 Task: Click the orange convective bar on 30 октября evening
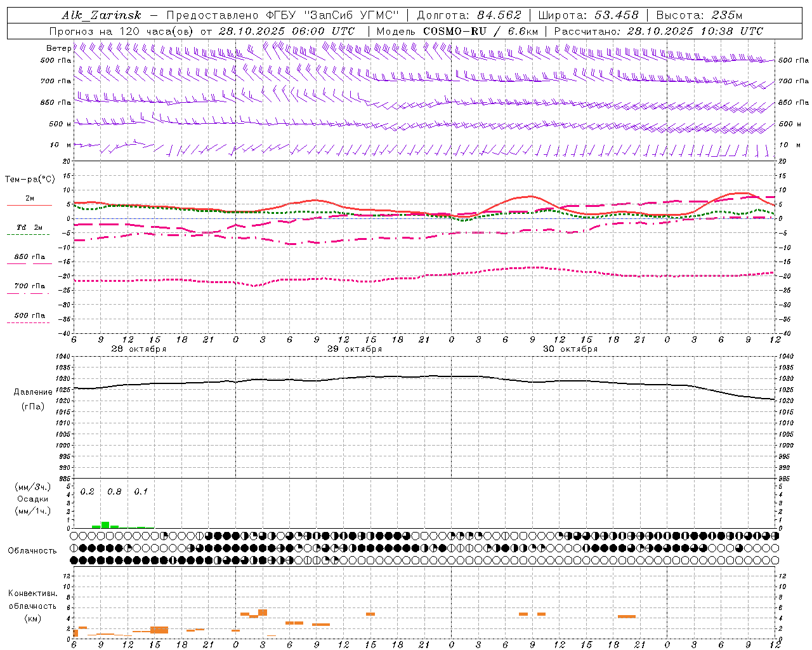(627, 616)
